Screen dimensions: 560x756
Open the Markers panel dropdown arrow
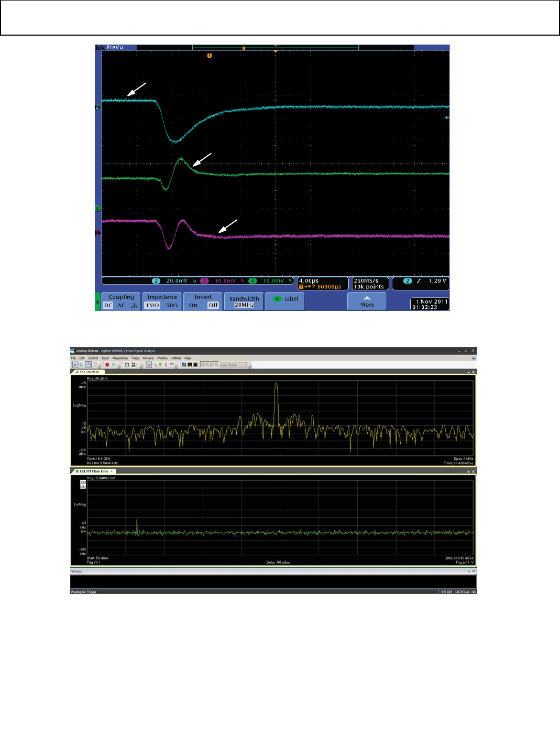coord(469,571)
